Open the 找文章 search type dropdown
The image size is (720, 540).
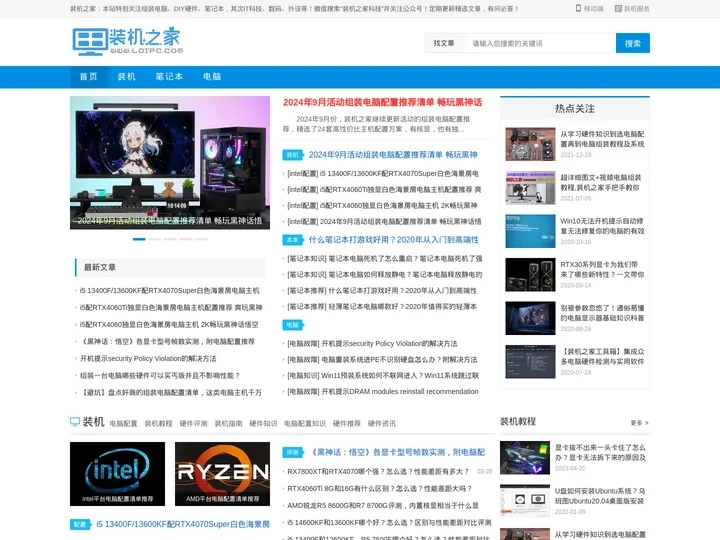tap(444, 43)
